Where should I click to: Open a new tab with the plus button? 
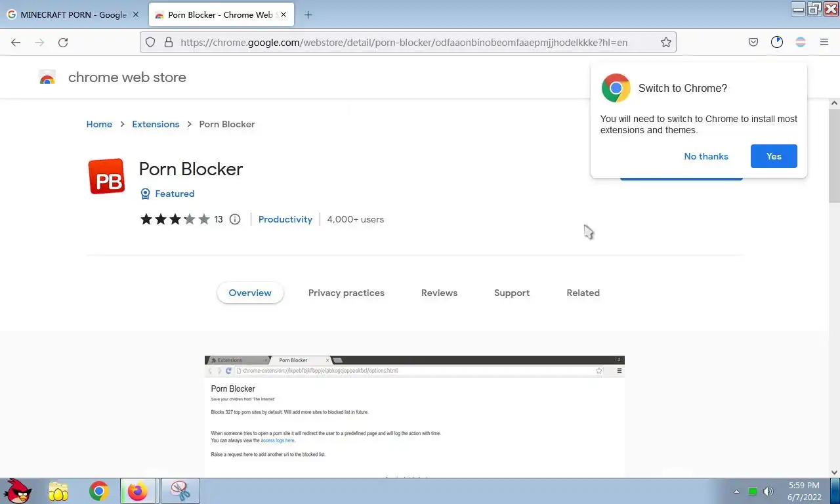(308, 14)
